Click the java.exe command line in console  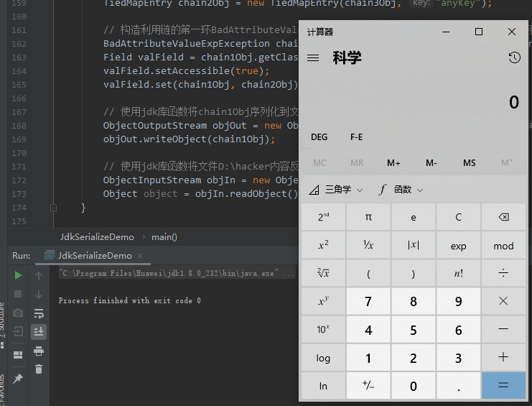(177, 273)
